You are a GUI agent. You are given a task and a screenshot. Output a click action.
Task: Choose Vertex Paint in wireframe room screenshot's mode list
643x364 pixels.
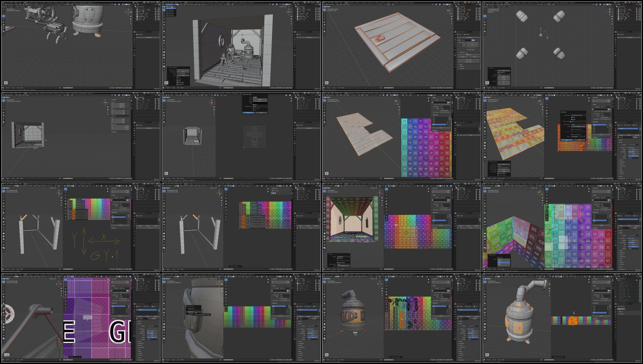171,12
